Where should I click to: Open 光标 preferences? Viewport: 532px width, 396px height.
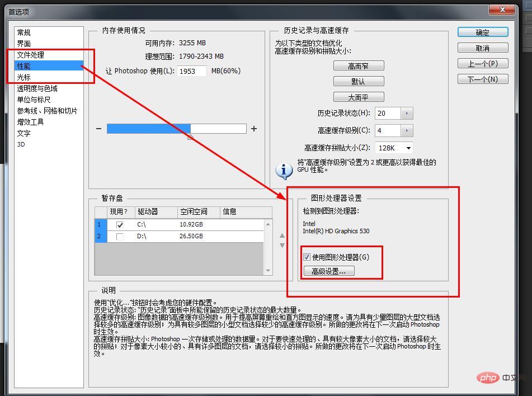(x=23, y=77)
